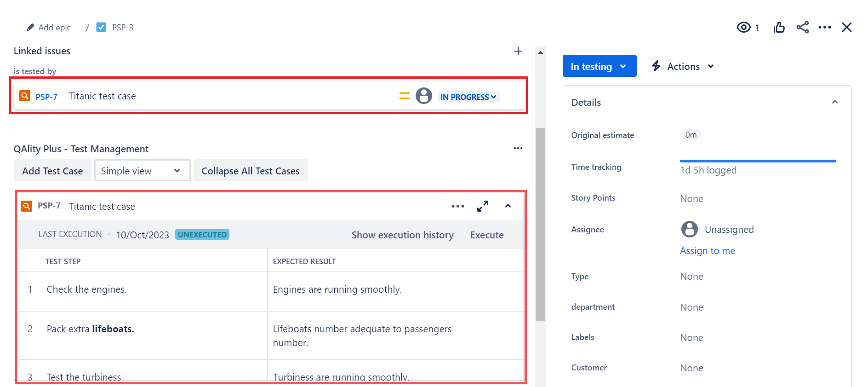This screenshot has height=387, width=868.
Task: Open the Simple view dropdown
Action: point(143,171)
